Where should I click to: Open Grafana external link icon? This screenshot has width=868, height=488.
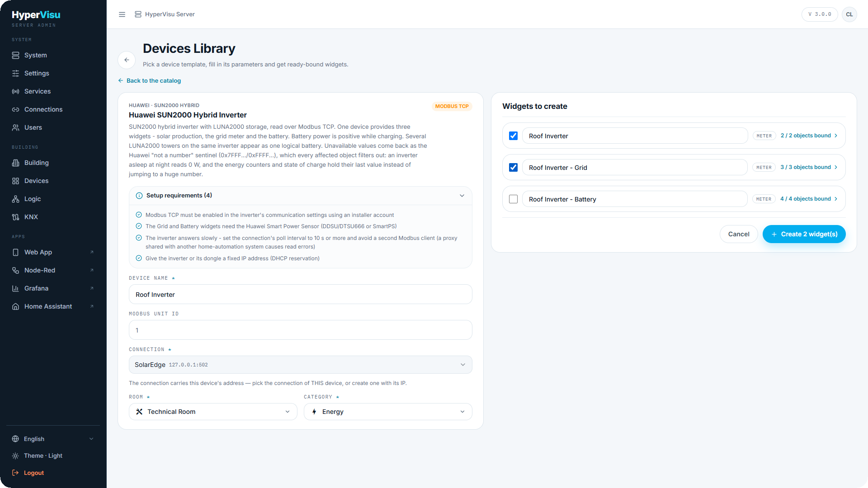point(92,288)
